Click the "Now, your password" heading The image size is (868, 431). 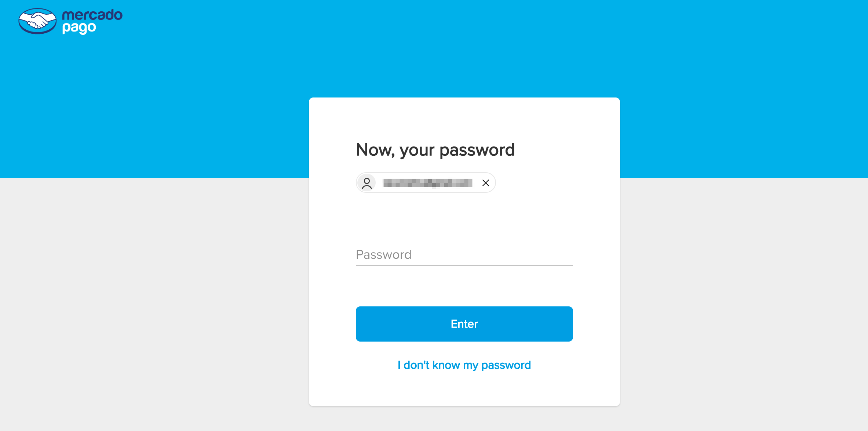(x=435, y=150)
